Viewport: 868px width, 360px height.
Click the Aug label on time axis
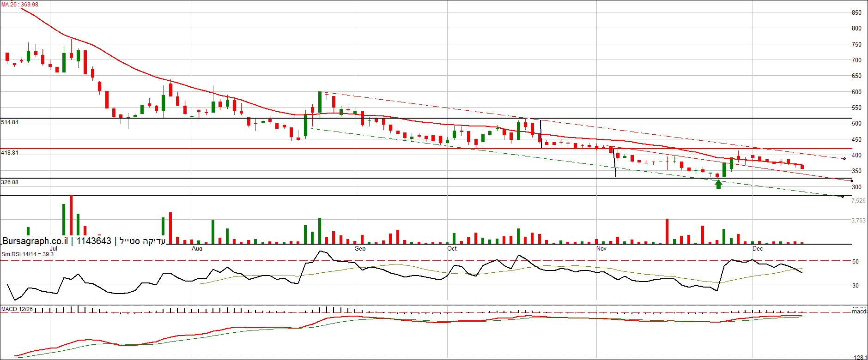(197, 248)
